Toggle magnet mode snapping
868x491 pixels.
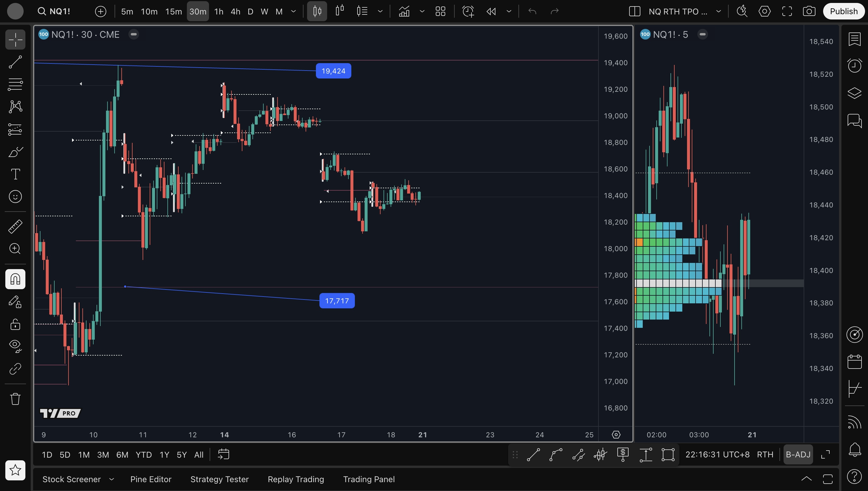15,279
